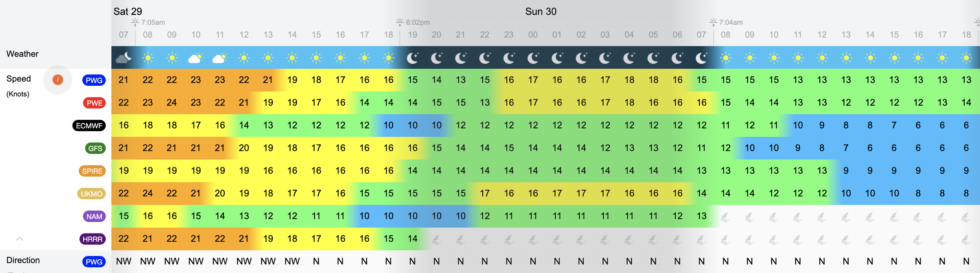Viewport: 980px width, 273px height.
Task: Toggle the red PWE model badge
Action: pos(94,103)
